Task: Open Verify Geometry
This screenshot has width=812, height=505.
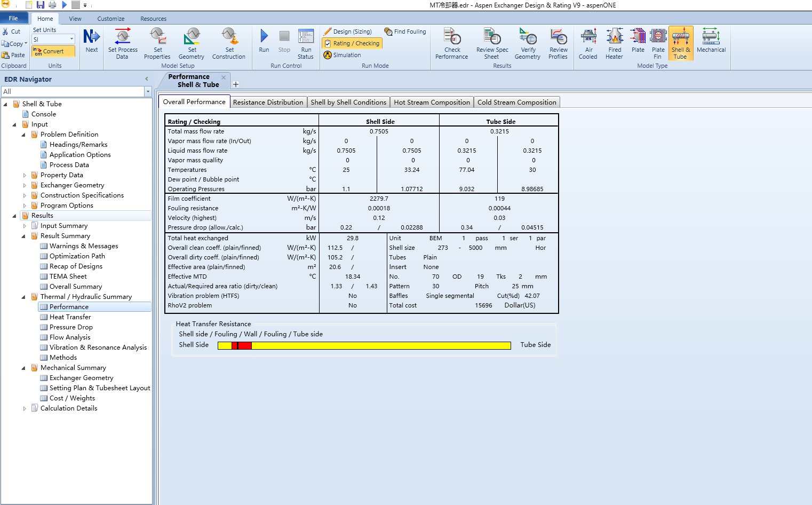Action: point(528,43)
